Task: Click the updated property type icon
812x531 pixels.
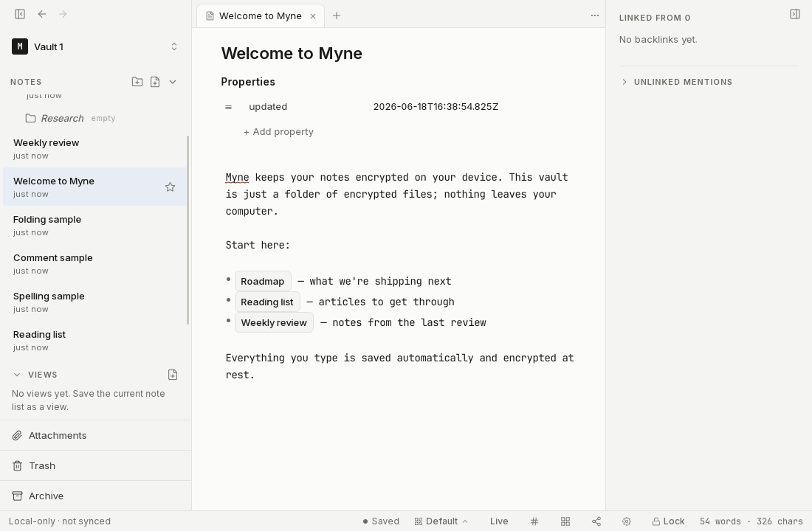Action: [x=228, y=107]
